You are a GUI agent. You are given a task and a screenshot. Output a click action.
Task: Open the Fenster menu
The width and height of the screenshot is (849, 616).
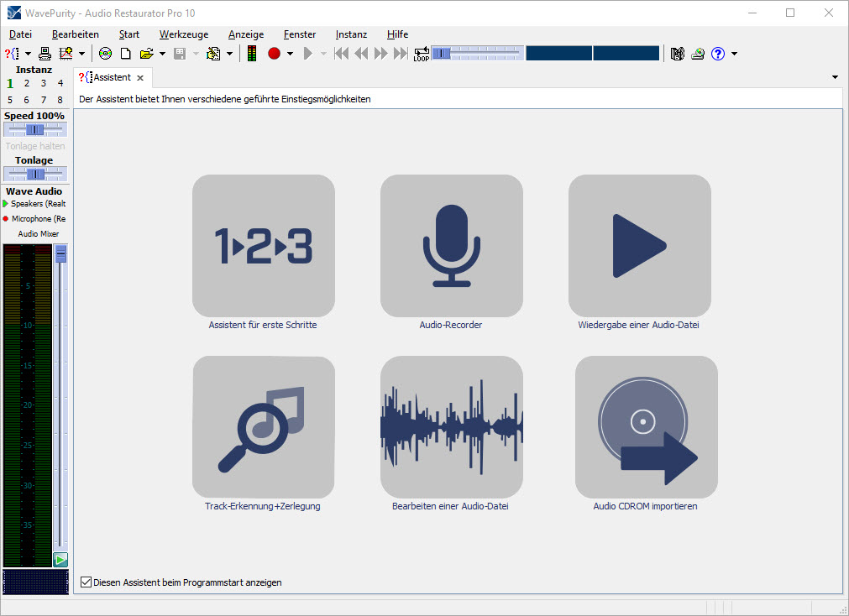tap(300, 34)
